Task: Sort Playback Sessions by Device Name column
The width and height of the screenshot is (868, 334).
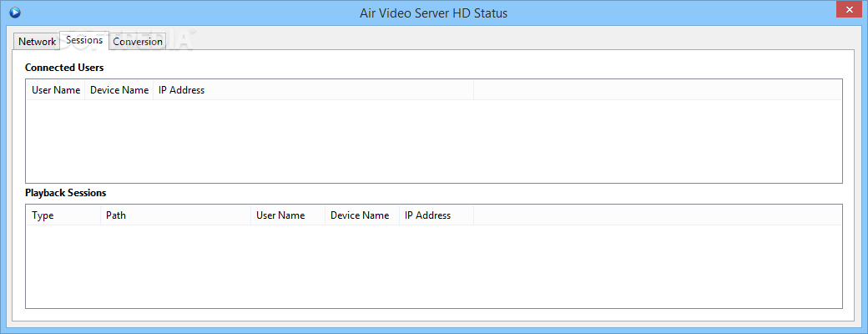Action: [362, 215]
